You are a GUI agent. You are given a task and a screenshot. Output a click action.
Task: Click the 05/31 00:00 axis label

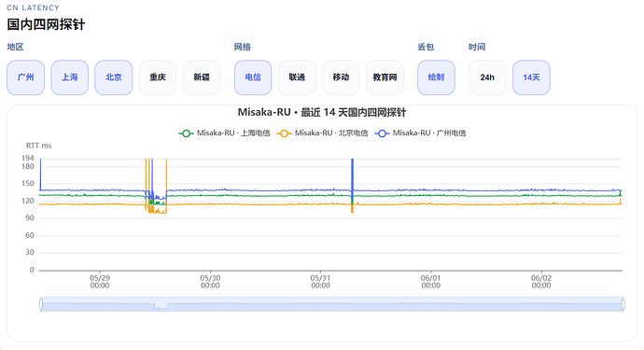(x=320, y=281)
